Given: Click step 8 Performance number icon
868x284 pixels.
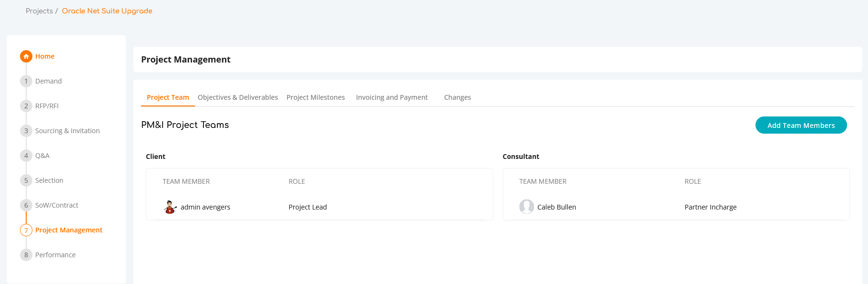Looking at the screenshot, I should pos(26,255).
